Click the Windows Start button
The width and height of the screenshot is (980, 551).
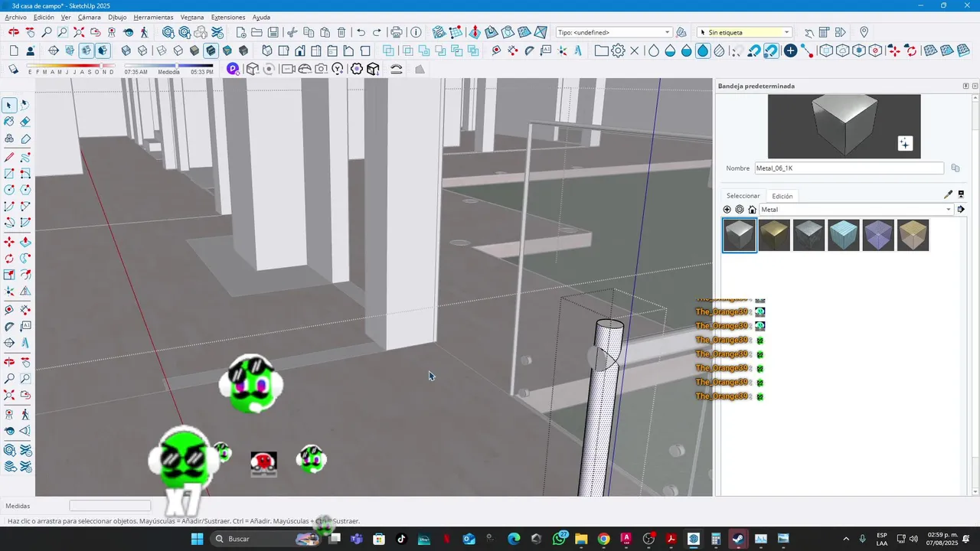coord(197,539)
